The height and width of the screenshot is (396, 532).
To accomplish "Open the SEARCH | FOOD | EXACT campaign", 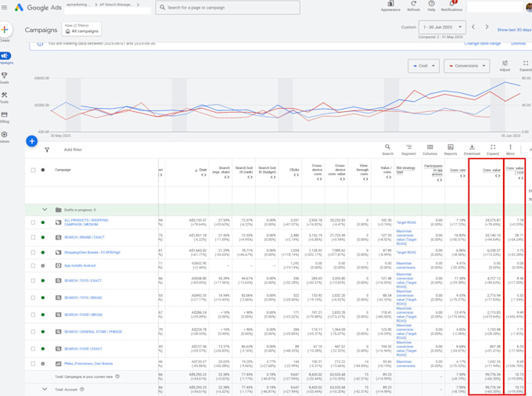I will point(83,349).
